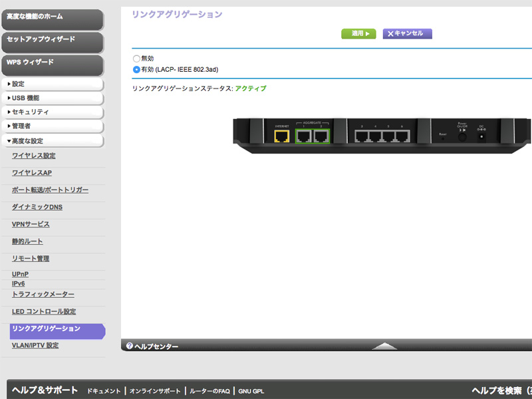Click the green aggregate port 2 on router
This screenshot has width=532, height=399.
pyautogui.click(x=321, y=136)
